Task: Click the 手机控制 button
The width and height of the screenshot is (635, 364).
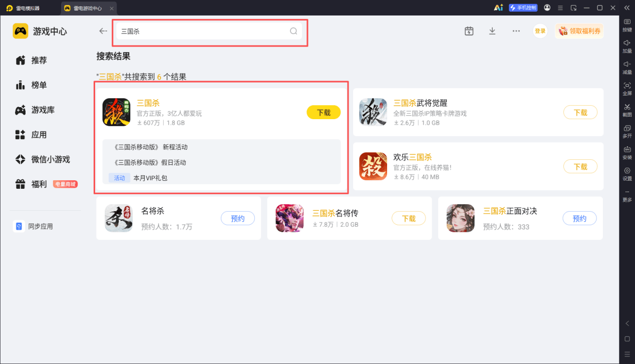Action: point(523,8)
